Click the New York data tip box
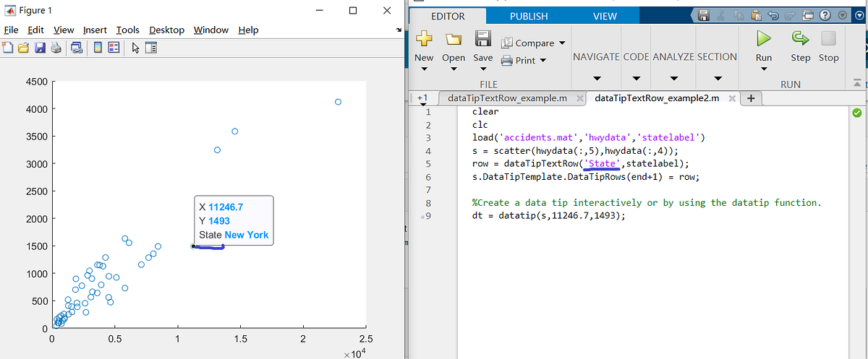868x359 pixels. [234, 220]
